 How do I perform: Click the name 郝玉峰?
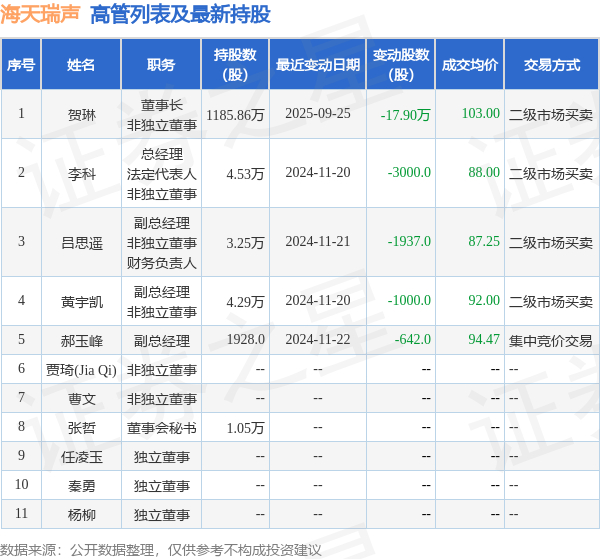pos(82,341)
